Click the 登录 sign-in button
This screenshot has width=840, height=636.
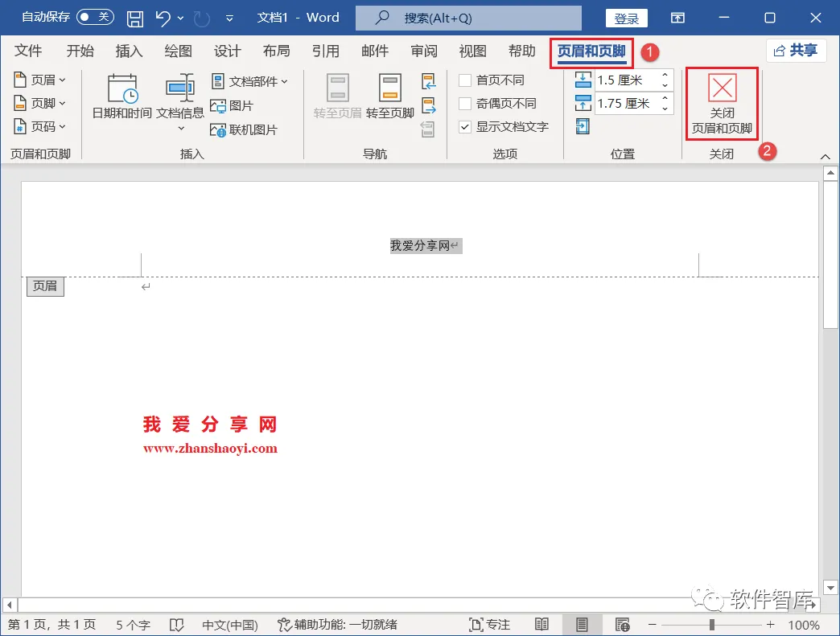pyautogui.click(x=626, y=18)
